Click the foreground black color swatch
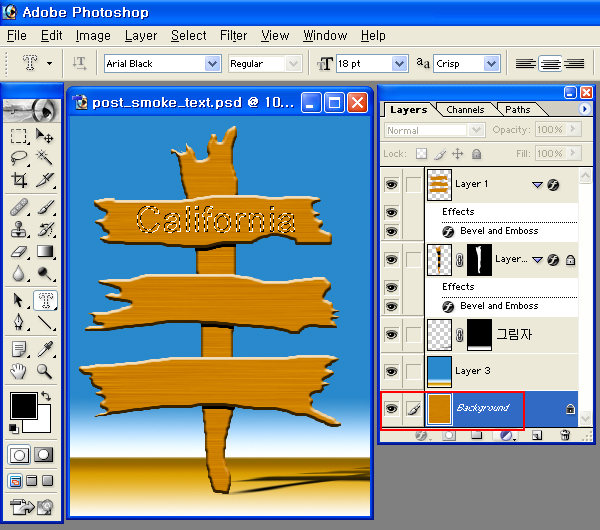The image size is (600, 530). point(24,406)
